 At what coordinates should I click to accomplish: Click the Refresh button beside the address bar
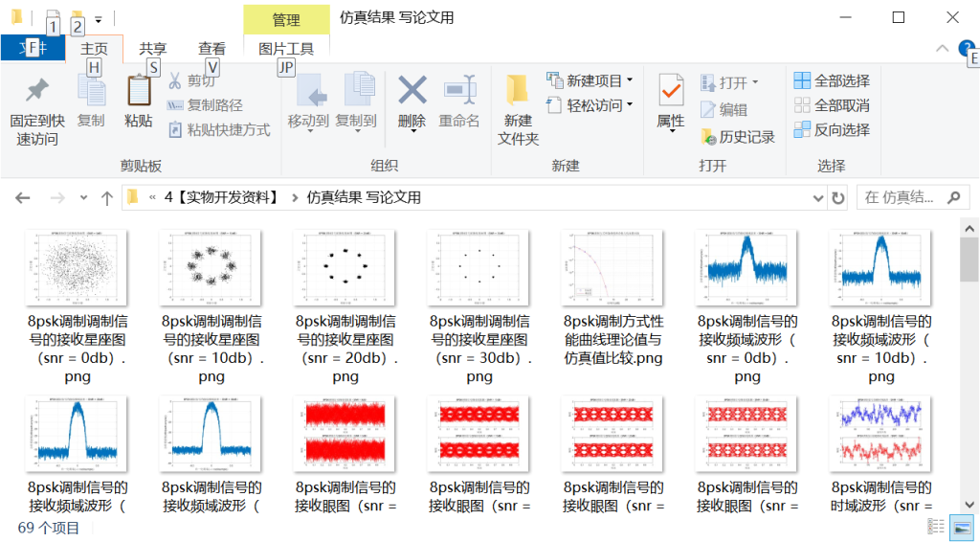tap(838, 198)
